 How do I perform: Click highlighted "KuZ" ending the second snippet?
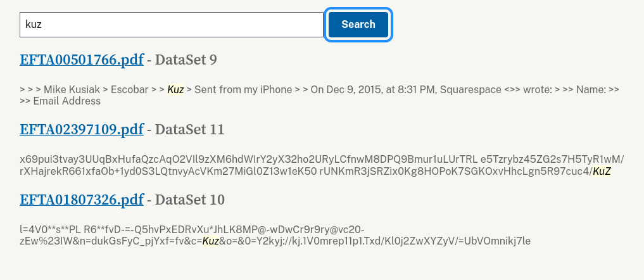pos(602,171)
